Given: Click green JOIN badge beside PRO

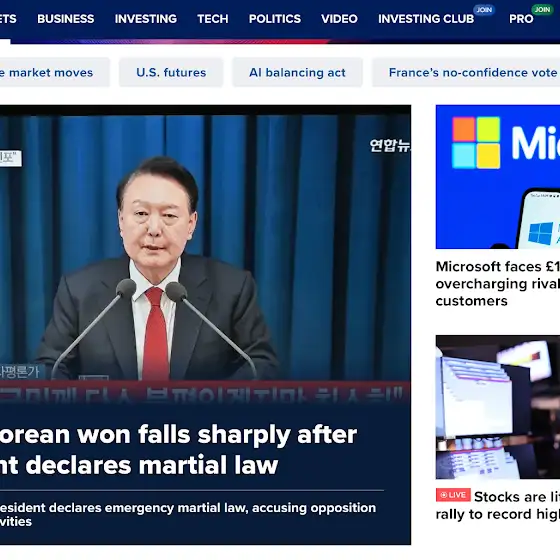Looking at the screenshot, I should tap(542, 10).
